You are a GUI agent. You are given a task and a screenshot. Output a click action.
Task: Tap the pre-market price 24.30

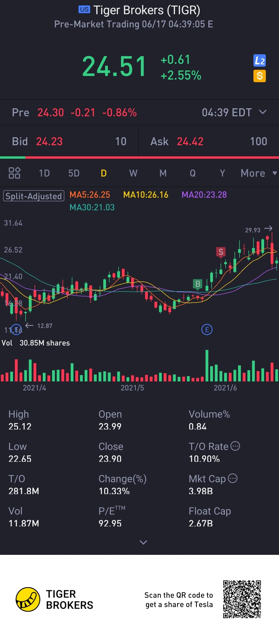(51, 112)
